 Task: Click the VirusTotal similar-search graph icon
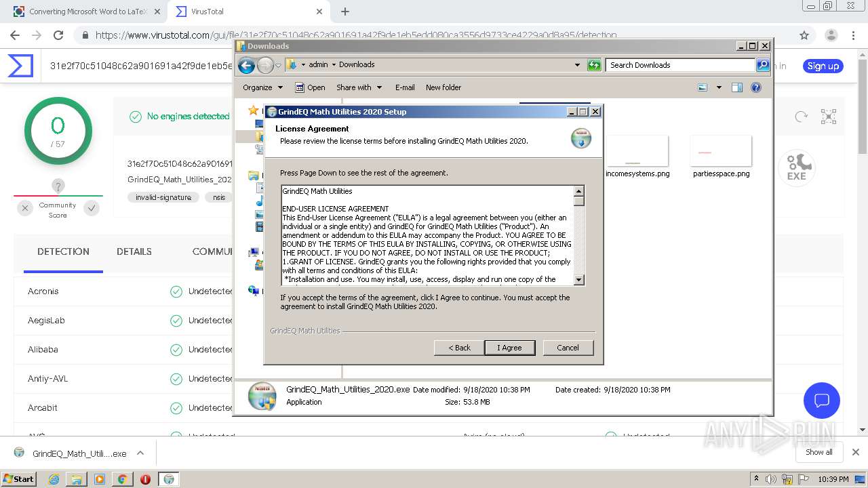(x=828, y=117)
